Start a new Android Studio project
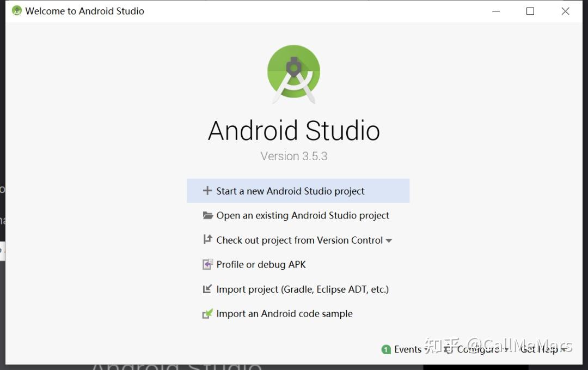 coord(298,191)
